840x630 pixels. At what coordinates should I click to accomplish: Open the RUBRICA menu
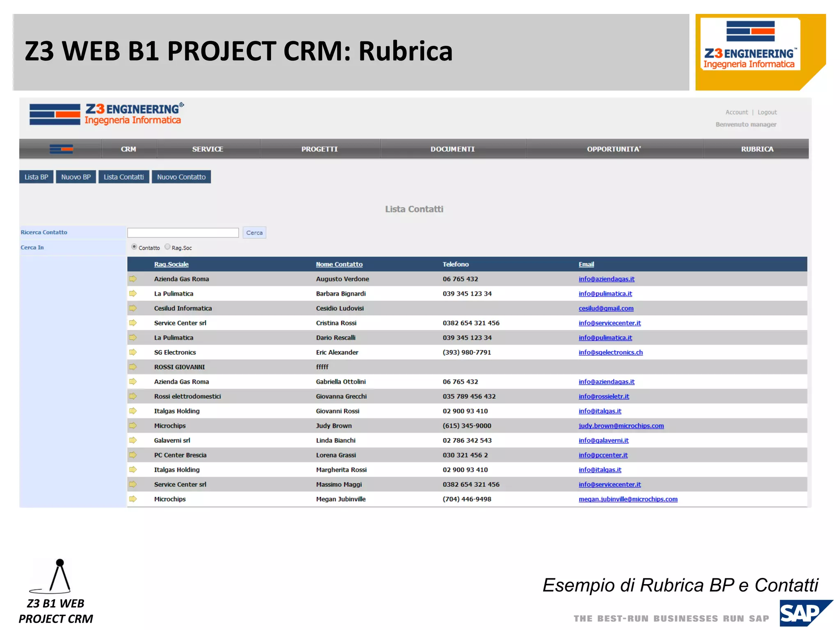tap(757, 149)
